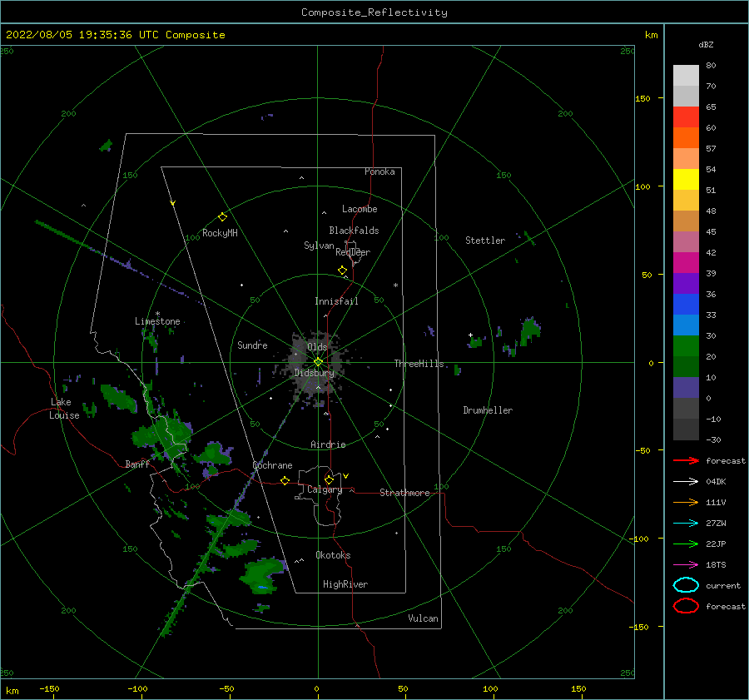The image size is (749, 700).
Task: Select the blue 36 dBZ color swatch
Action: [x=686, y=305]
